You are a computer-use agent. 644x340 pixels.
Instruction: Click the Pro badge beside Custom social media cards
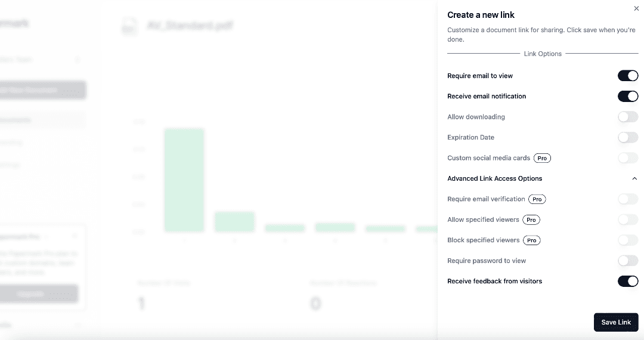click(x=542, y=158)
